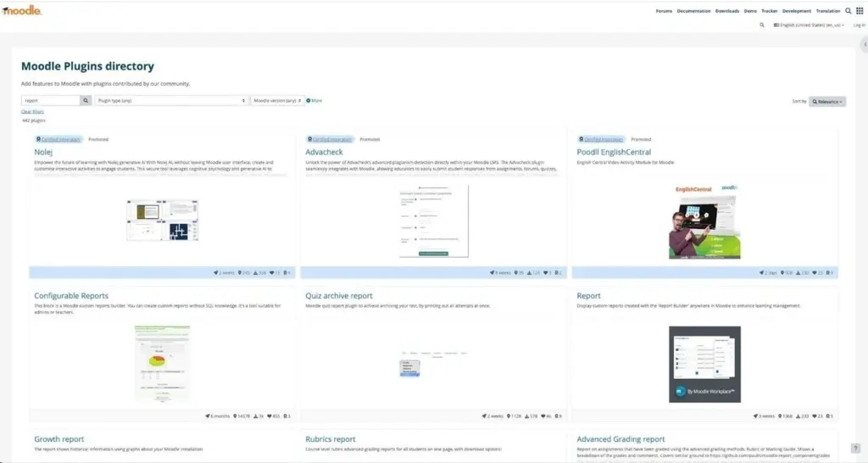Open the Nolej plugin title
Image resolution: width=868 pixels, height=463 pixels.
coord(43,152)
